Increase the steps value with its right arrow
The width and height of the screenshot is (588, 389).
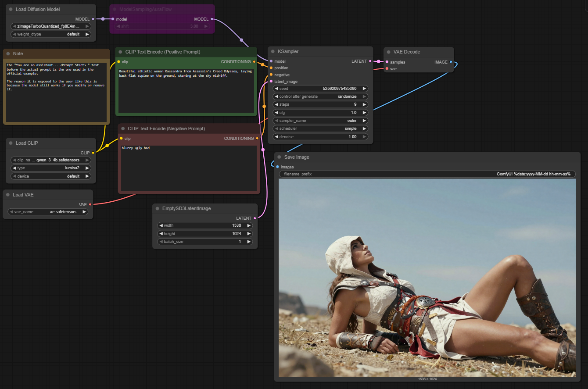[x=364, y=105]
